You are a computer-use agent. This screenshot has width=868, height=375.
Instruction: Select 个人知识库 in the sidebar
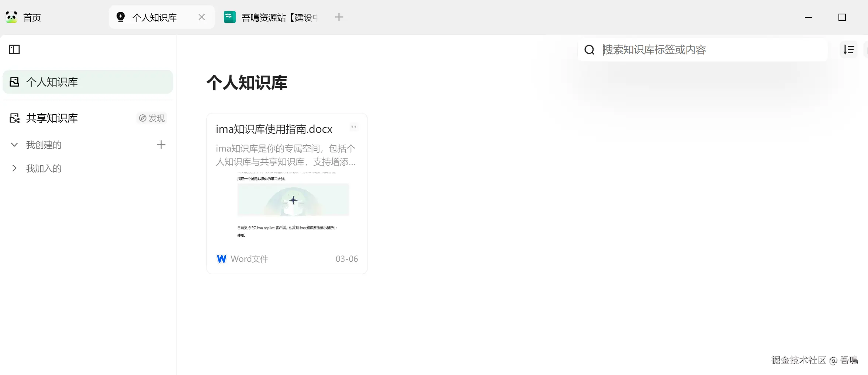coord(88,82)
